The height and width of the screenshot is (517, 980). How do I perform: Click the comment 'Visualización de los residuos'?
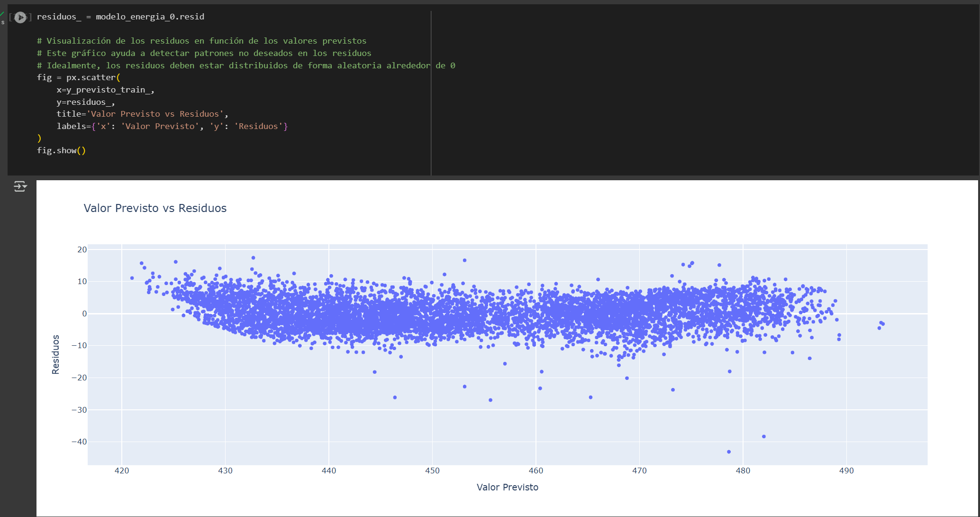pos(202,41)
